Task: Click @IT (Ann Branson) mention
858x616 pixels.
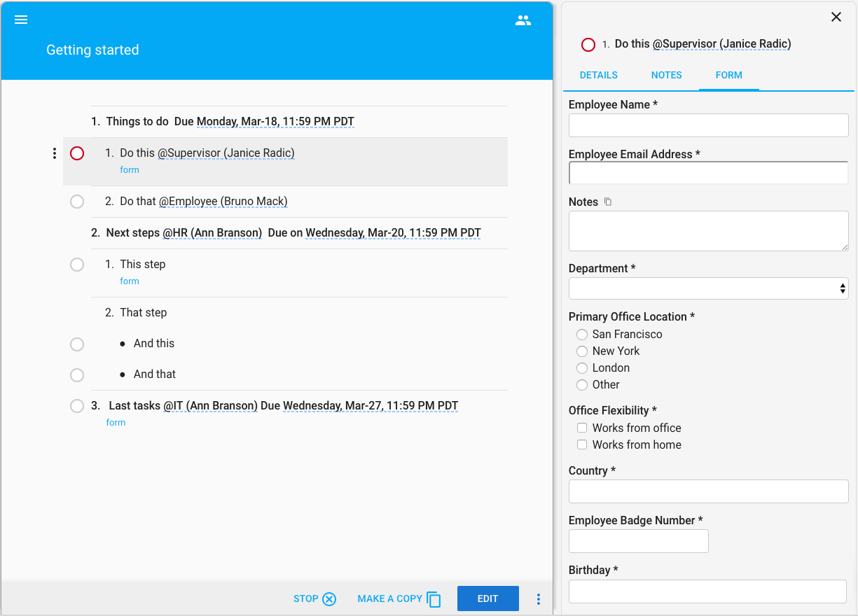Action: tap(211, 406)
